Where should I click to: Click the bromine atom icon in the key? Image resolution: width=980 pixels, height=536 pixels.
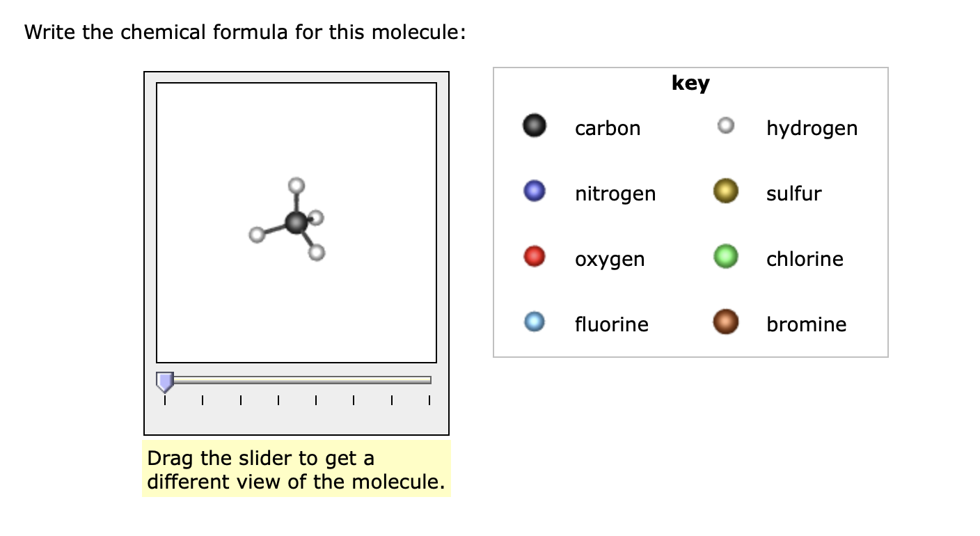[725, 323]
